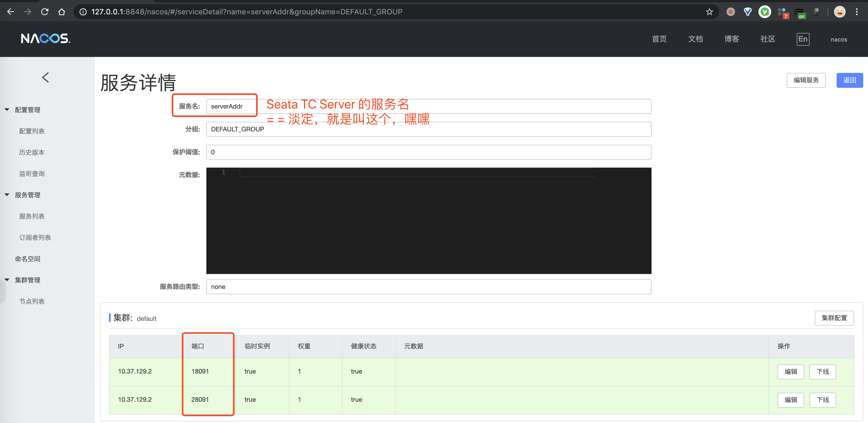Click the browser back arrow

(x=10, y=12)
